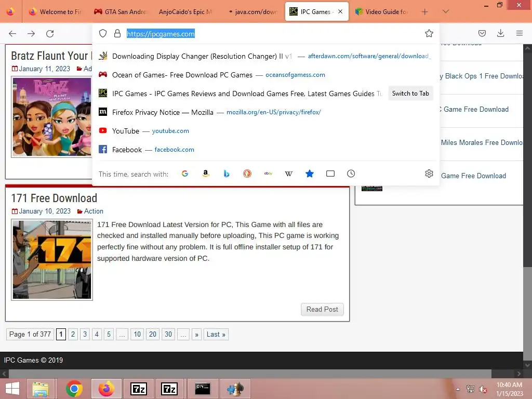532x399 pixels.
Task: Go back with the browser back arrow
Action: point(12,33)
